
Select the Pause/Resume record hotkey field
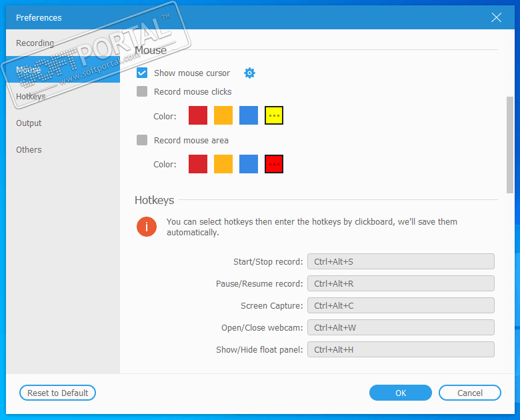[x=401, y=283]
